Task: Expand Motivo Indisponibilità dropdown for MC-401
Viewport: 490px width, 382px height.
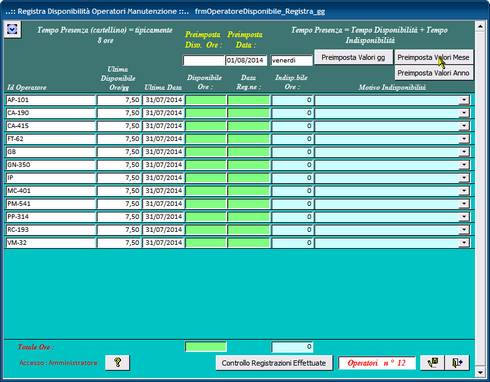Action: click(x=464, y=191)
